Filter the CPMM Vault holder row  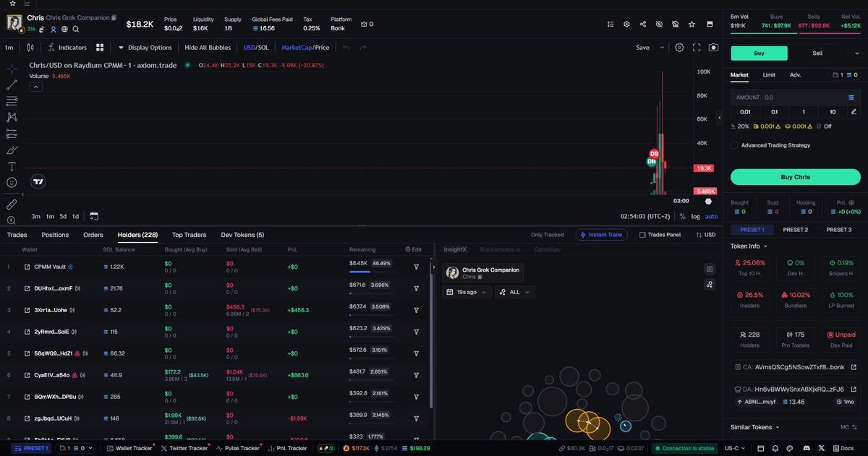pos(417,267)
